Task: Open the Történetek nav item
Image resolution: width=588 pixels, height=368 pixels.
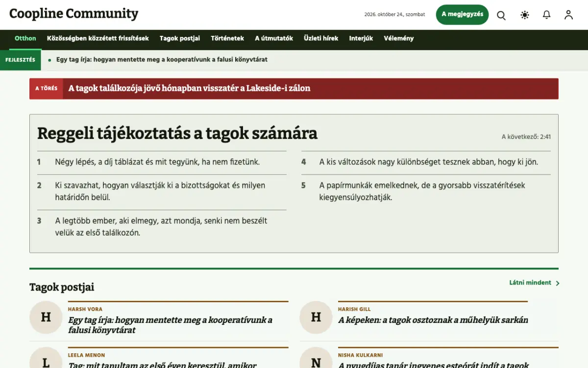Action: [x=227, y=38]
